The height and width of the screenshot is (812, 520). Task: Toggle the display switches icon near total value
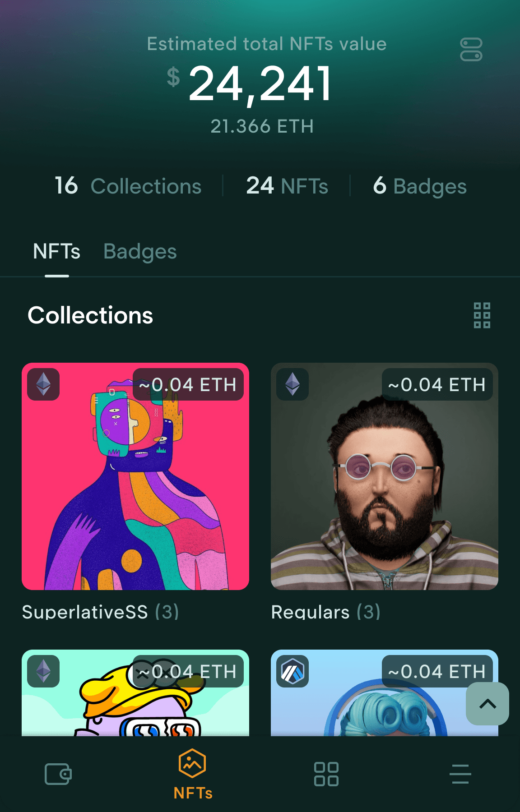471,50
